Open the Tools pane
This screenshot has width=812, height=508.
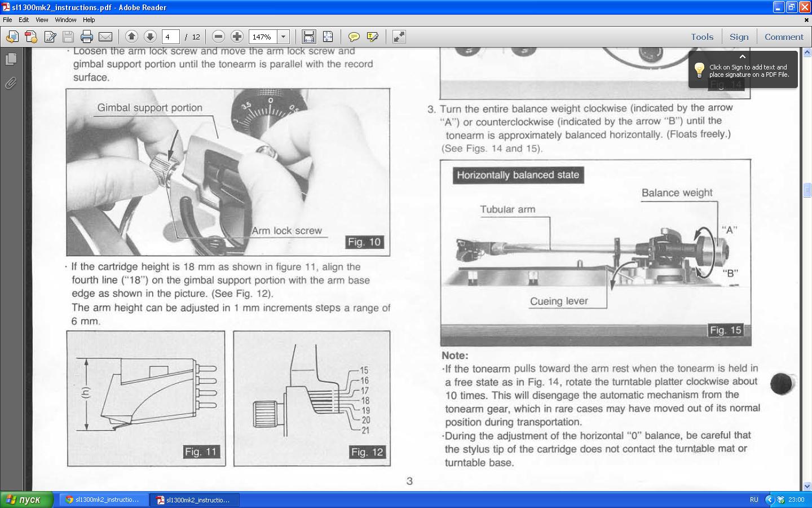pyautogui.click(x=702, y=37)
